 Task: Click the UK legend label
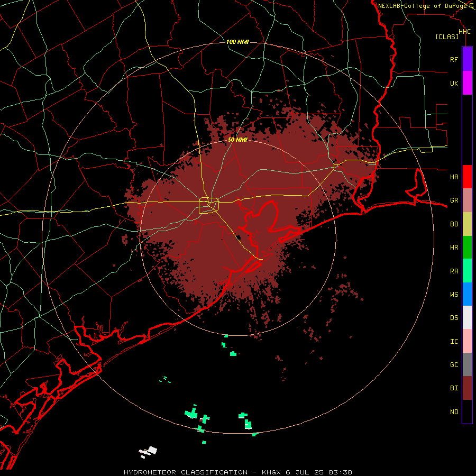click(x=454, y=83)
